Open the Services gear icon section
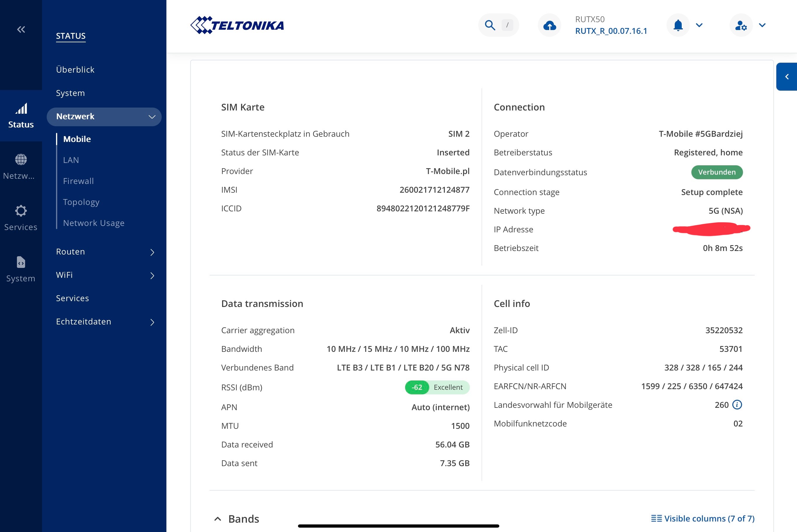Viewport: 797px width, 532px height. click(21, 211)
